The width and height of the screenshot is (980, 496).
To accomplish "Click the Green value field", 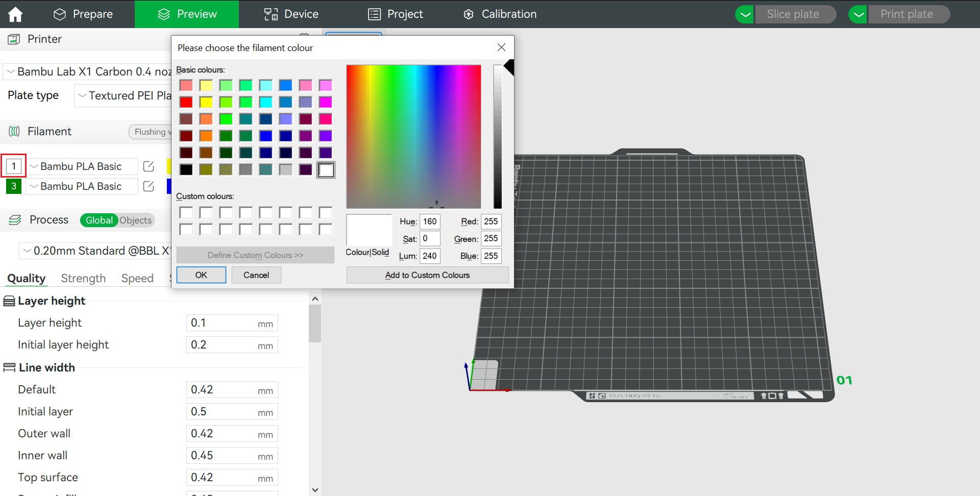I will tap(491, 238).
